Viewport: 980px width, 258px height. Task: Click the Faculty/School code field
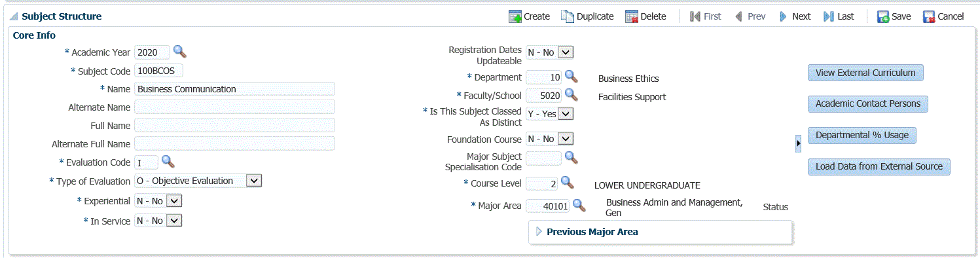543,96
